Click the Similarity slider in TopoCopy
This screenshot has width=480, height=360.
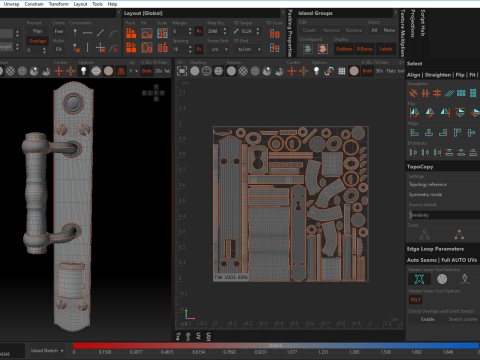click(444, 215)
